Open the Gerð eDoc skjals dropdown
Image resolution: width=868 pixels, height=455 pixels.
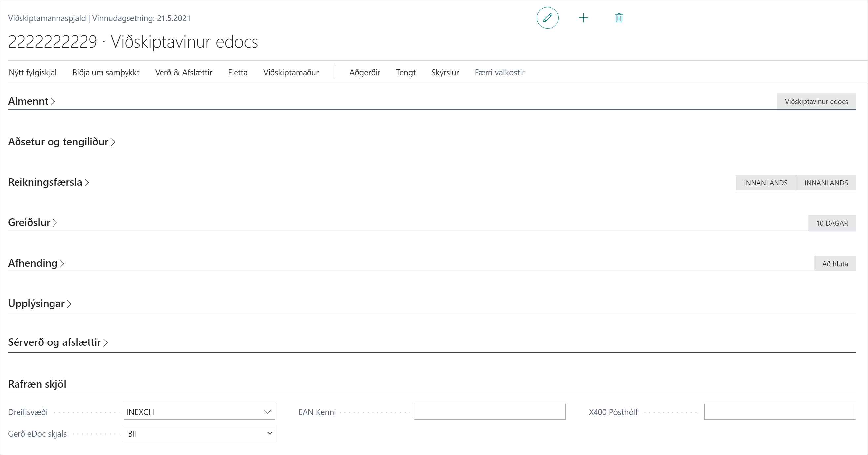199,433
